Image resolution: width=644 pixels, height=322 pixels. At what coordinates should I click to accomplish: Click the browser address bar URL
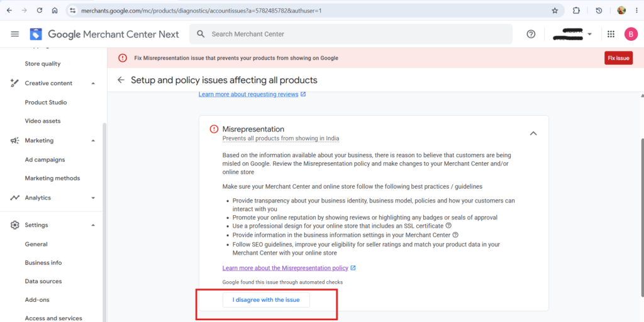(x=201, y=11)
